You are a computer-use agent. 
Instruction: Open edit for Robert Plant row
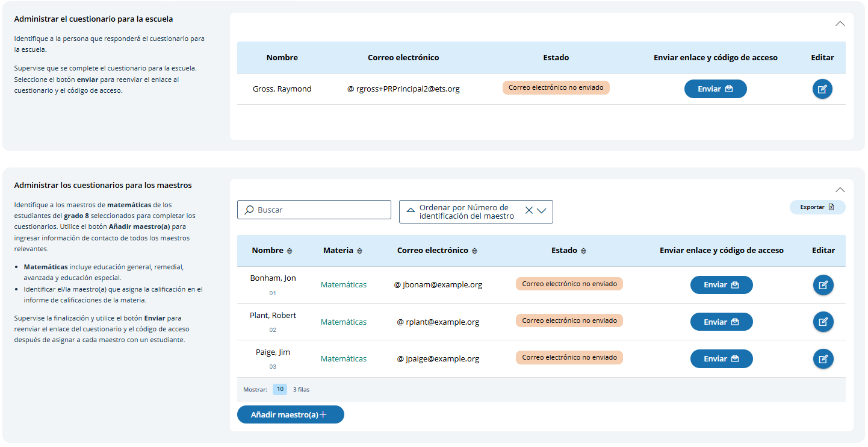pos(823,322)
